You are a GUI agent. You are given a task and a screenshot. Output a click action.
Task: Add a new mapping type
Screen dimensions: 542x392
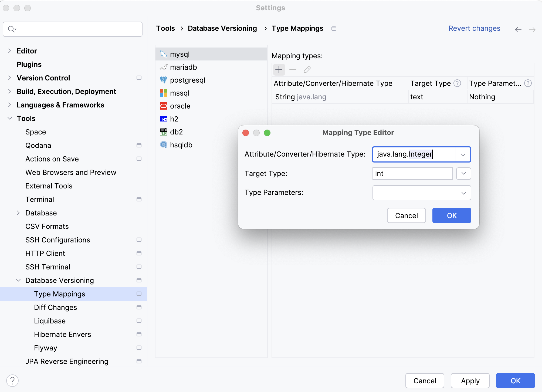279,70
